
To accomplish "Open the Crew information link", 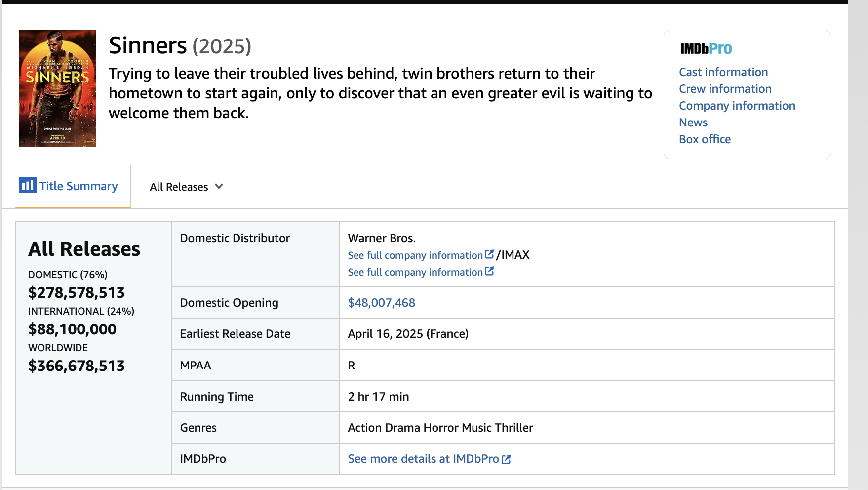I will 725,89.
